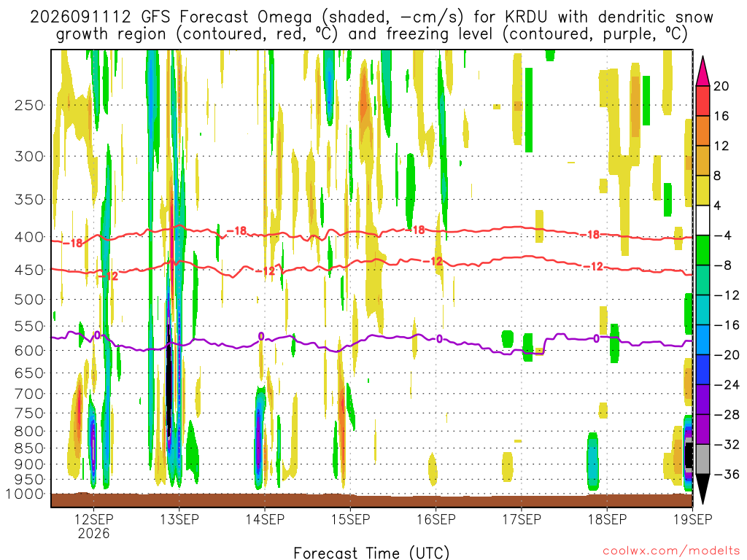Click the 250 pressure level label
This screenshot has height=560, width=747.
tap(29, 105)
